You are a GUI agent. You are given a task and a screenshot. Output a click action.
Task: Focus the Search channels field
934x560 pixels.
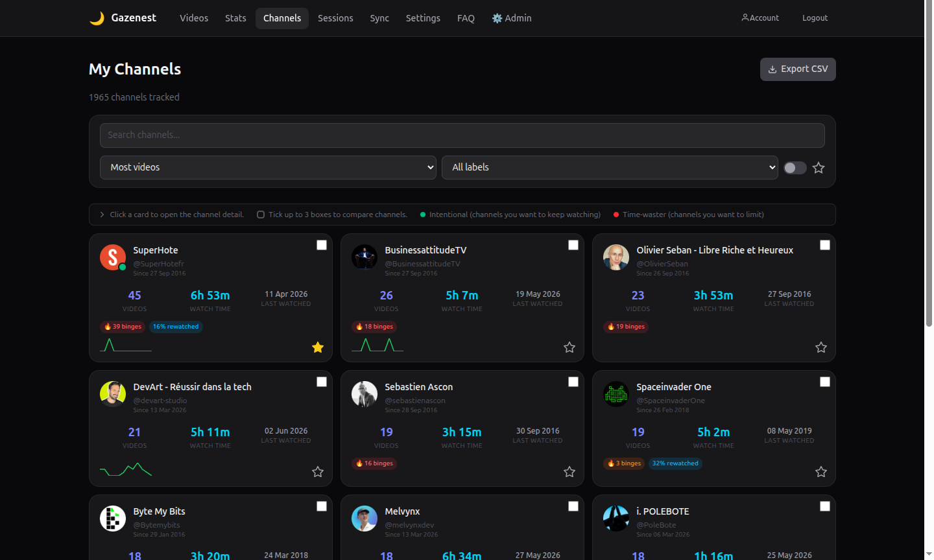pyautogui.click(x=462, y=135)
